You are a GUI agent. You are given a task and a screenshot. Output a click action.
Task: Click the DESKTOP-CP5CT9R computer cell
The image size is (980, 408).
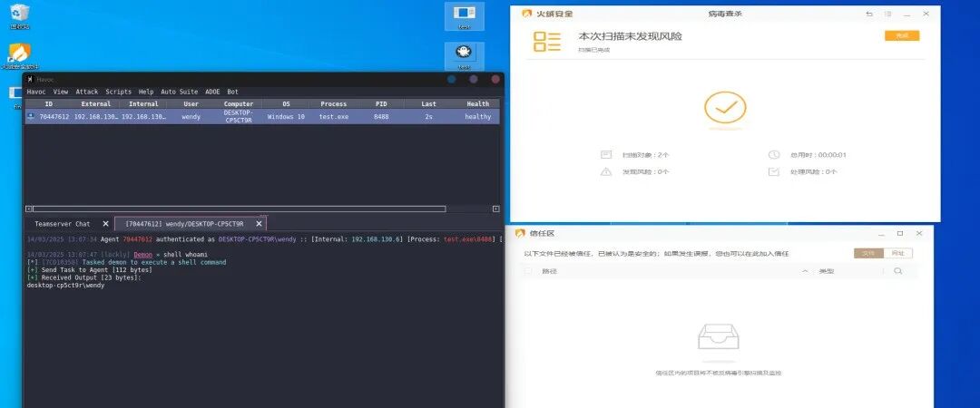[239, 117]
